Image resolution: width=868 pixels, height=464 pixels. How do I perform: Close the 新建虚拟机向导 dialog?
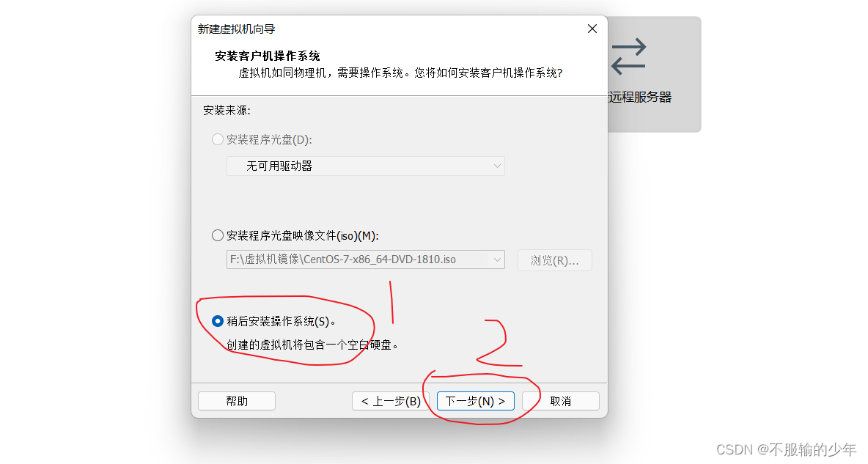592,29
